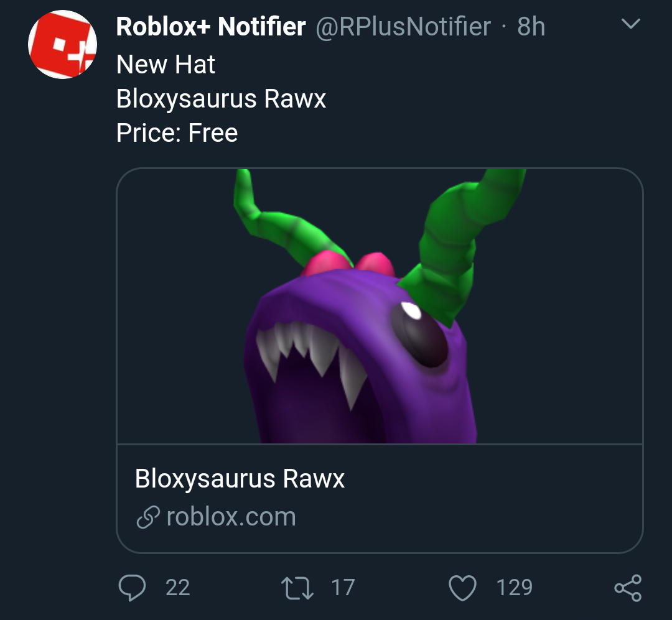Click the chain link icon beside roblox.com
The height and width of the screenshot is (620, 672).
coord(147,517)
